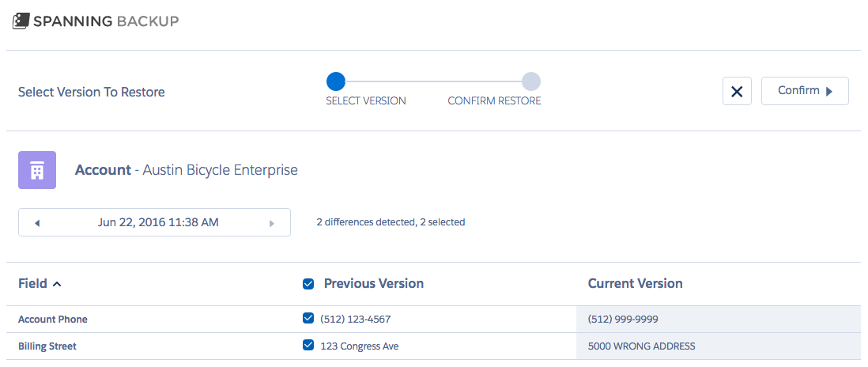This screenshot has width=868, height=367.
Task: Sort by Field column caret
Action: 56,284
